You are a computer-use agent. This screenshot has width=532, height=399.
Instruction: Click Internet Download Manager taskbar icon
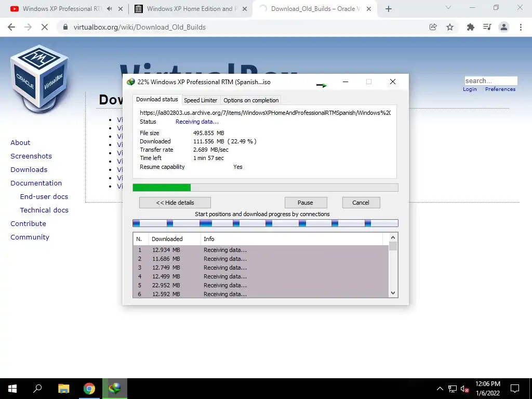click(115, 389)
